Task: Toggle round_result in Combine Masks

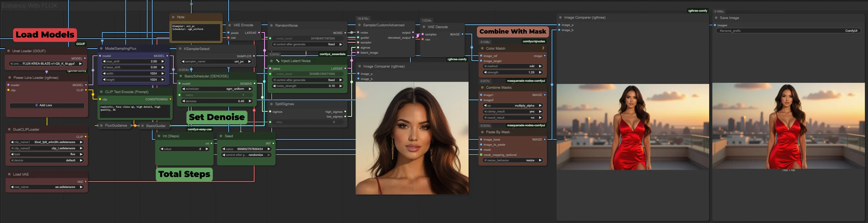Action: pos(512,118)
